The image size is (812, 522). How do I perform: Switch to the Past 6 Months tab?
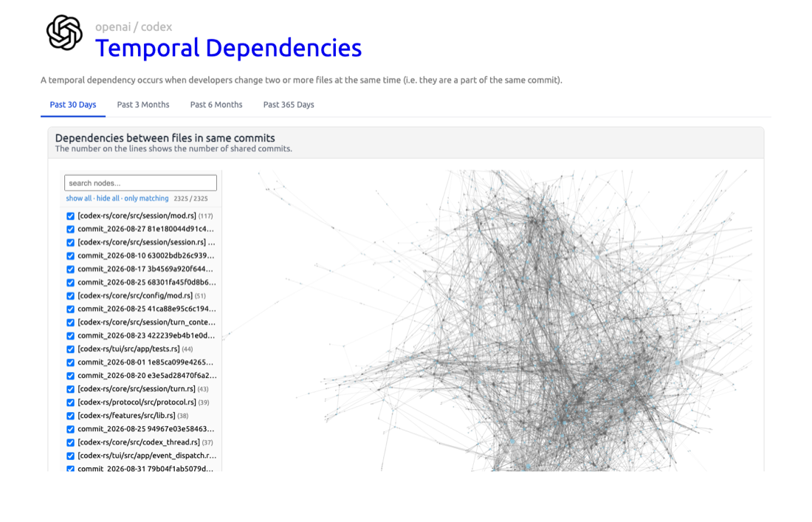[216, 105]
